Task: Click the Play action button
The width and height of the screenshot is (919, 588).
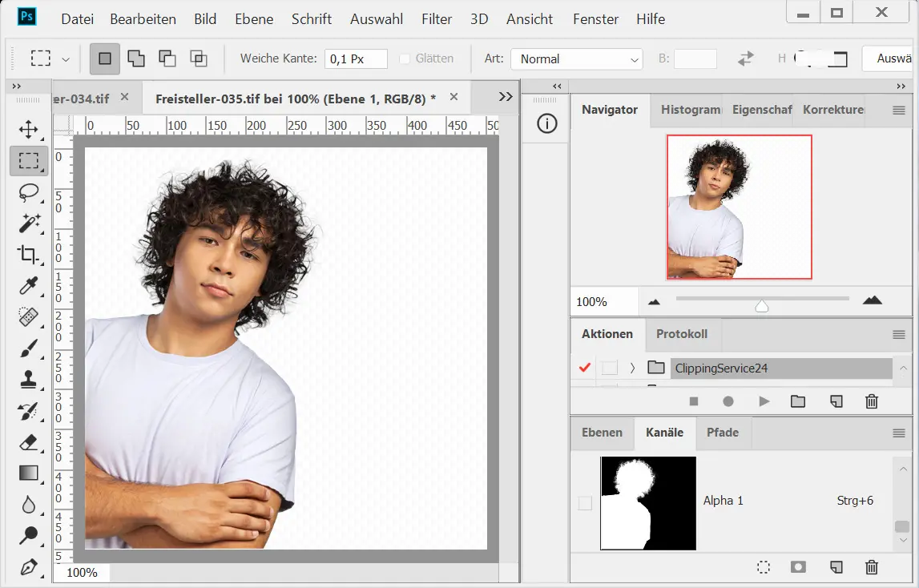Action: tap(764, 401)
